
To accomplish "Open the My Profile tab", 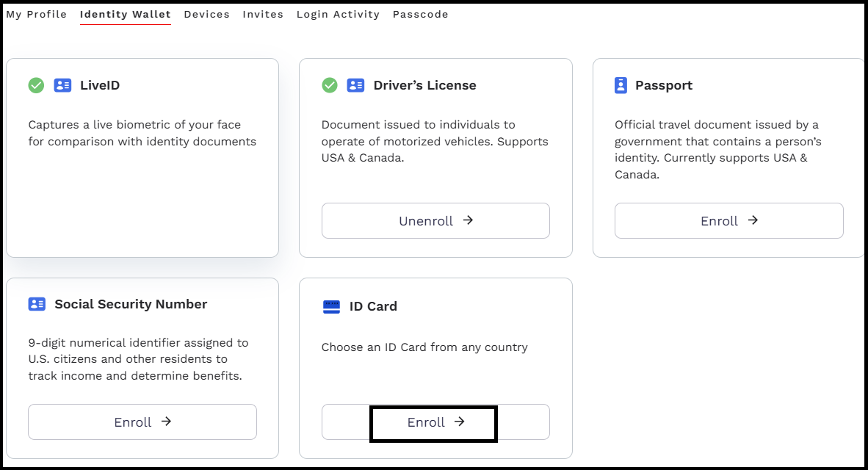I will [x=36, y=14].
